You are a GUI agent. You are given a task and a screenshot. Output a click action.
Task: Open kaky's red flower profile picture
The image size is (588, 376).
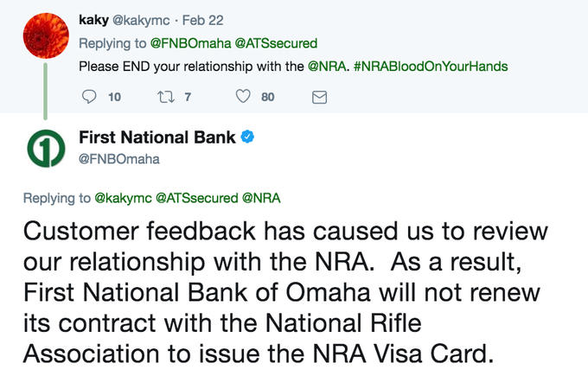(x=46, y=36)
